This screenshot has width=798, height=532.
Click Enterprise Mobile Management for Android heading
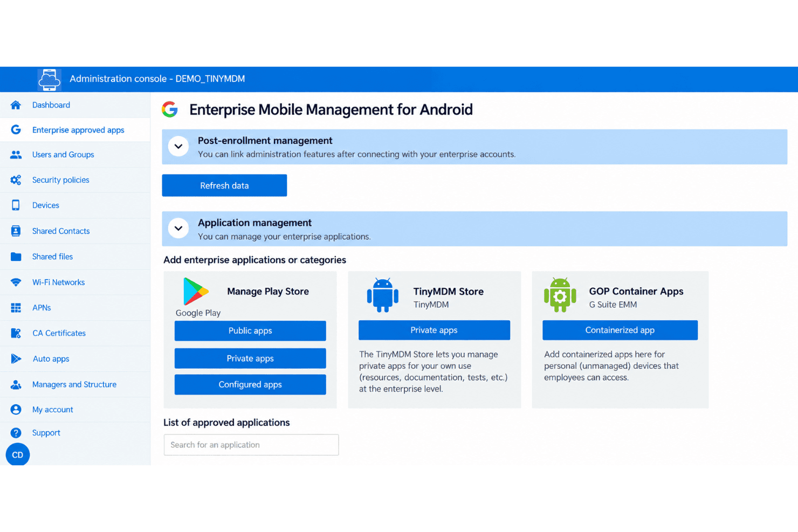click(x=331, y=109)
